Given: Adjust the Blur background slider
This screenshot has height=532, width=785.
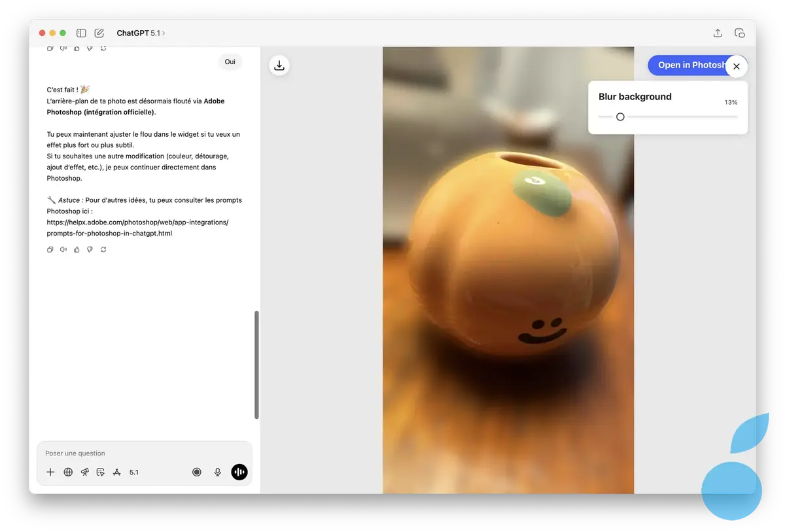Looking at the screenshot, I should tap(620, 116).
